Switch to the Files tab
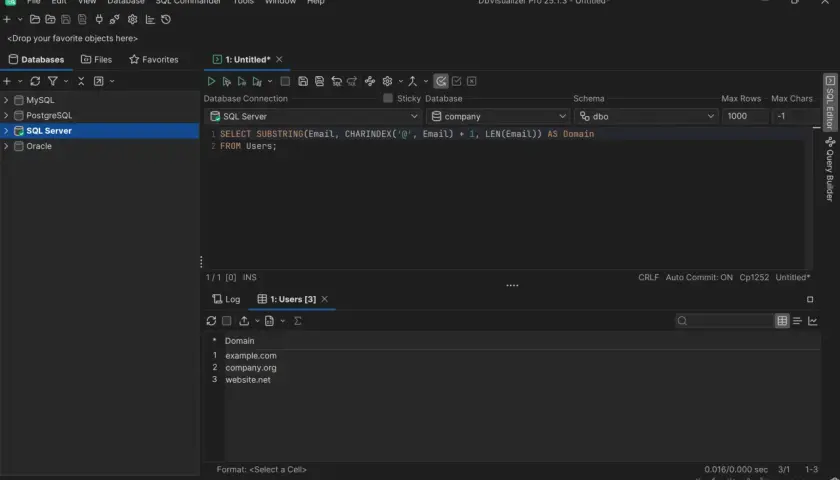This screenshot has width=840, height=480. pos(96,59)
